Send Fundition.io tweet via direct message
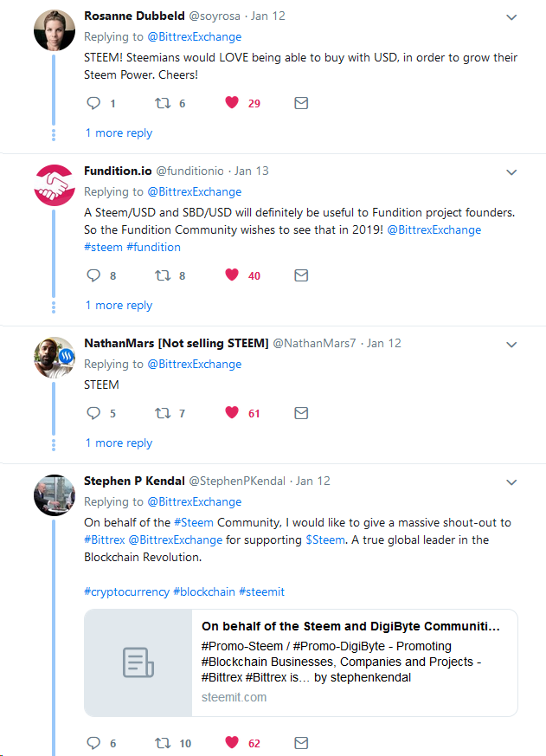Screen dimensions: 546x756 point(301,275)
